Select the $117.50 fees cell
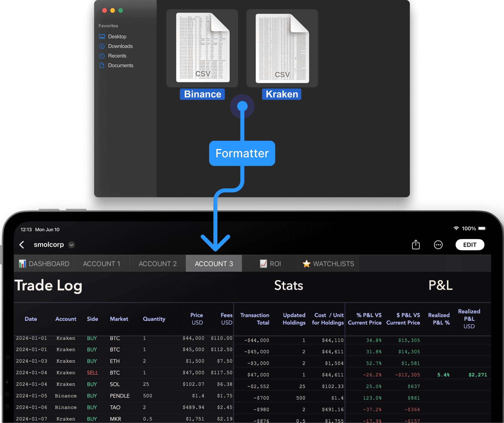This screenshot has width=504, height=423. (x=221, y=372)
